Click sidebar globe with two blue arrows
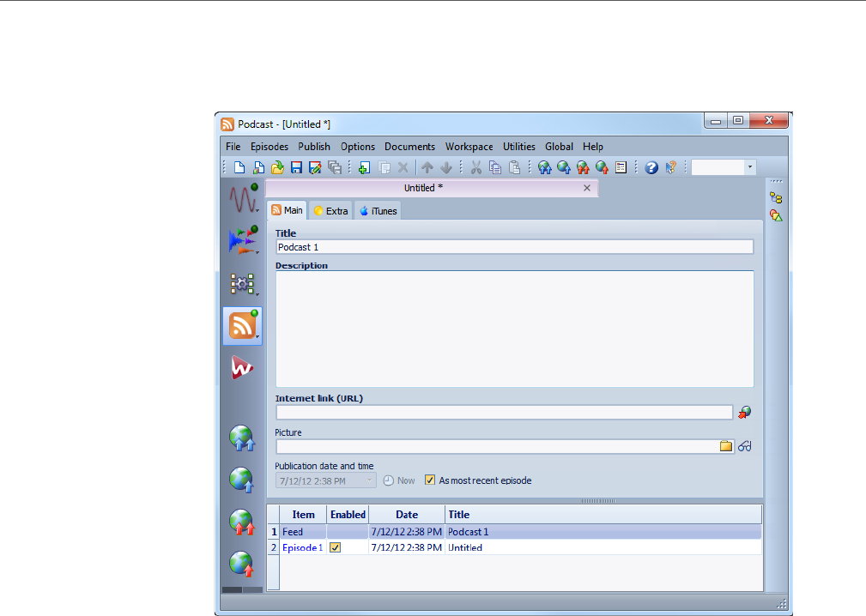The image size is (866, 616). pos(242,438)
